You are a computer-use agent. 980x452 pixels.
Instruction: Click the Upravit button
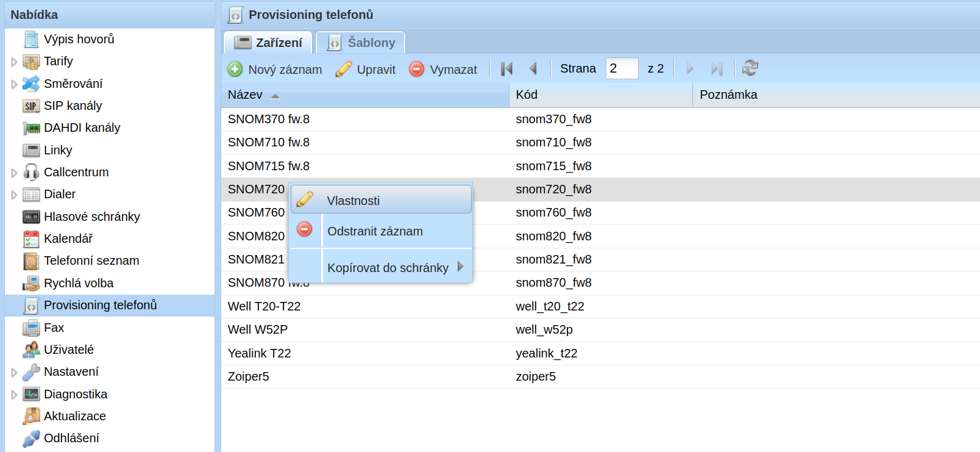click(366, 70)
